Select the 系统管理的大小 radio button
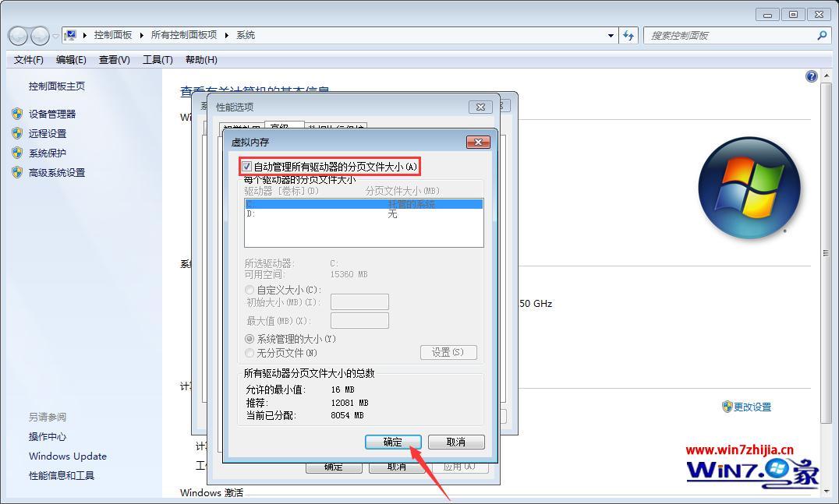 250,339
